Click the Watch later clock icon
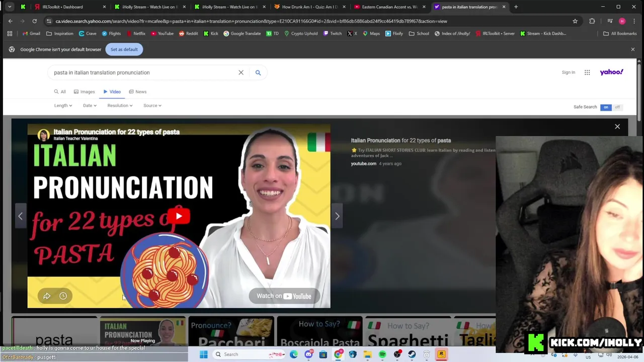644x362 pixels. pyautogui.click(x=63, y=296)
